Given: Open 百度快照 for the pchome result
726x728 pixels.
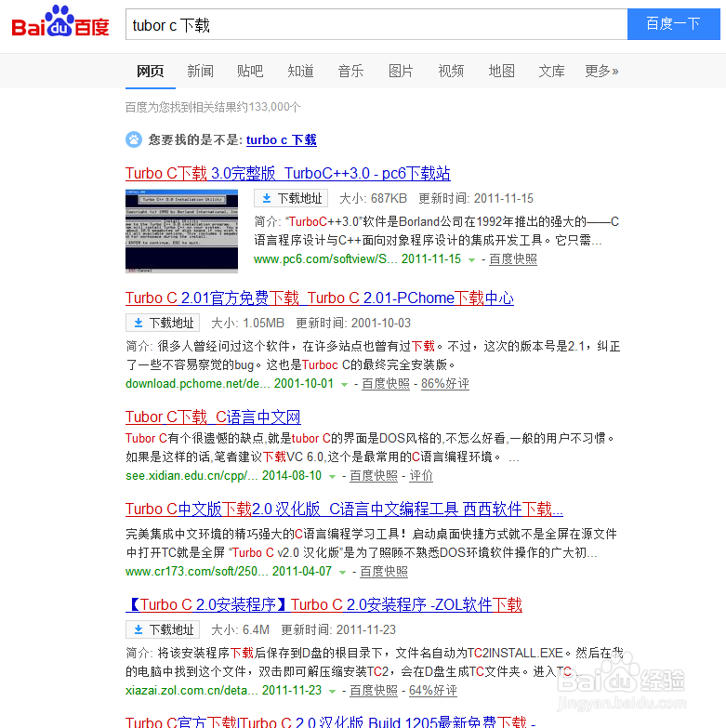Looking at the screenshot, I should (x=386, y=383).
